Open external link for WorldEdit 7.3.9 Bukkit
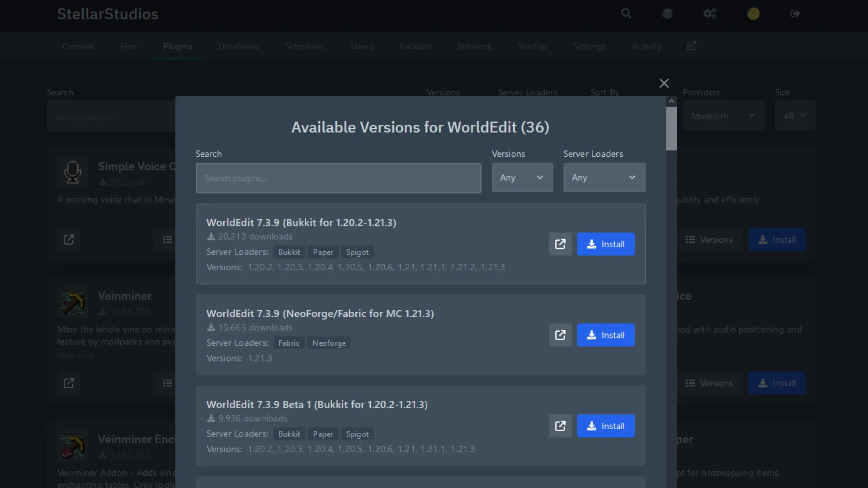 click(x=560, y=244)
